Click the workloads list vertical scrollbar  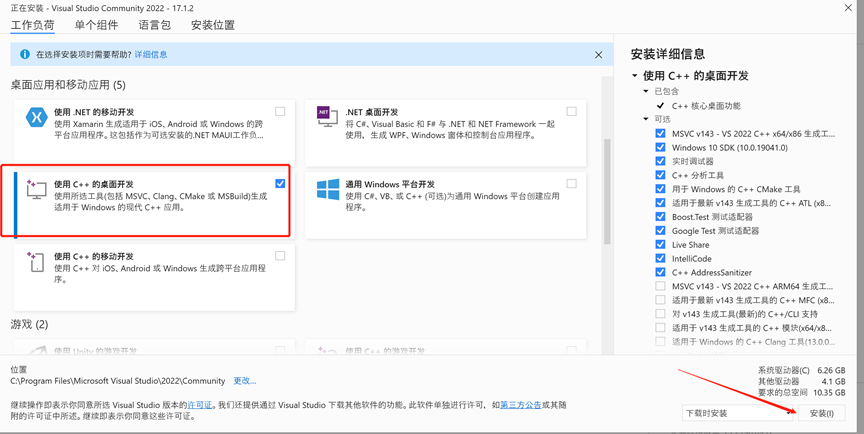(x=607, y=191)
